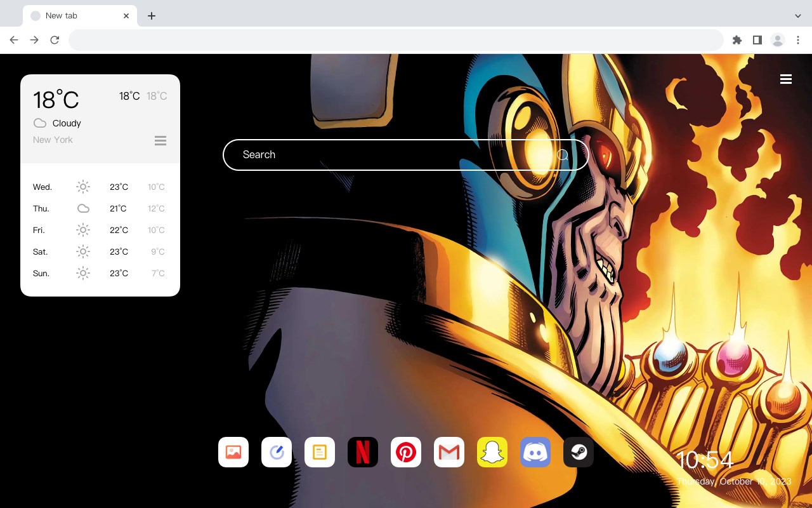This screenshot has width=812, height=508.
Task: Close the New tab tab
Action: [x=126, y=16]
